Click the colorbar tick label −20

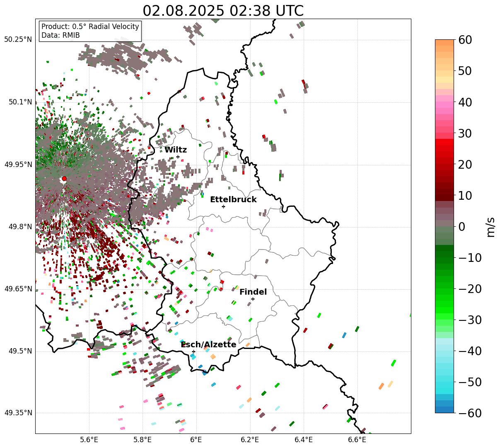tap(470, 289)
